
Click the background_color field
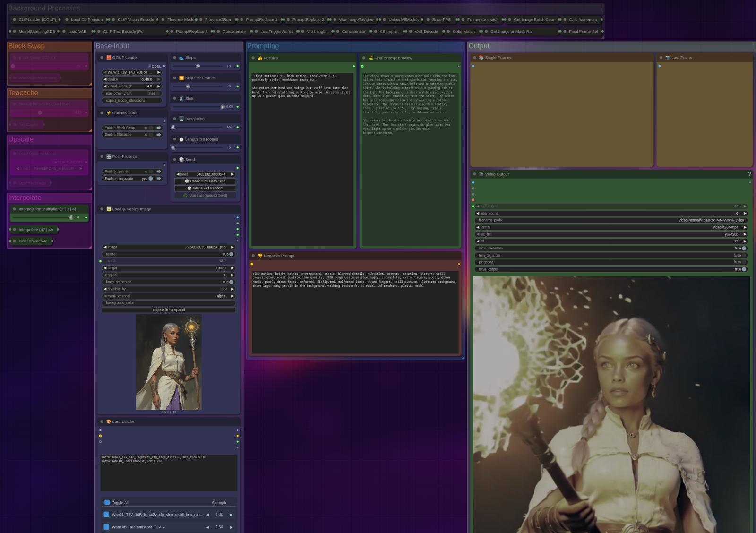[169, 303]
